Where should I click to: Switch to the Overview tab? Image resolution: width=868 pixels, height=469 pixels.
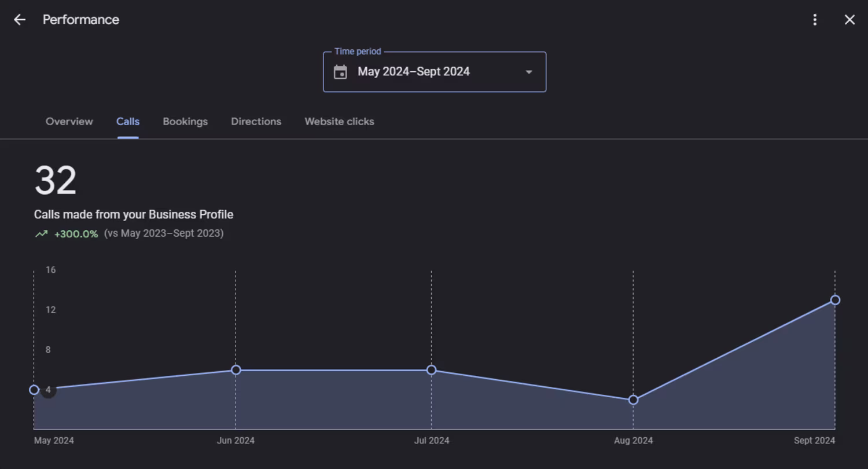tap(69, 122)
